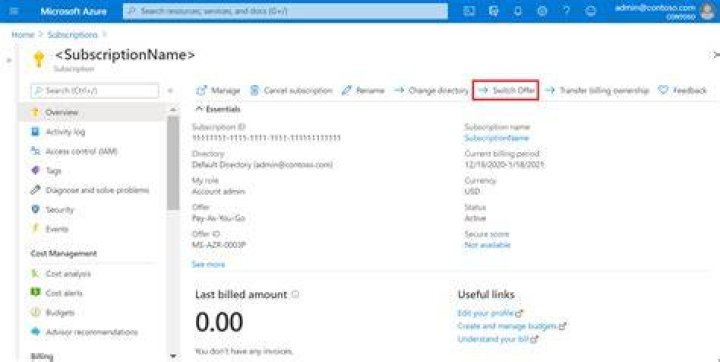Click the yellow key subscription icon
720x362 pixels.
39,59
